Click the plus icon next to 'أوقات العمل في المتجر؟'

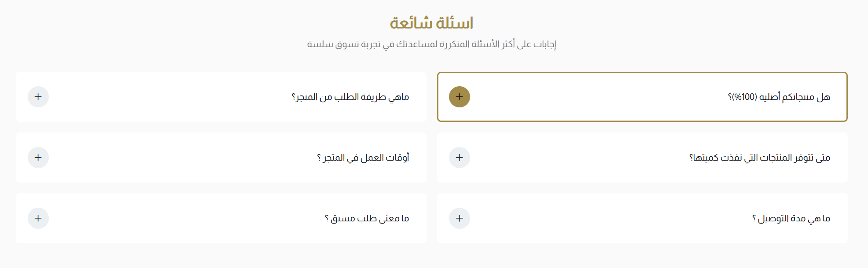[39, 157]
